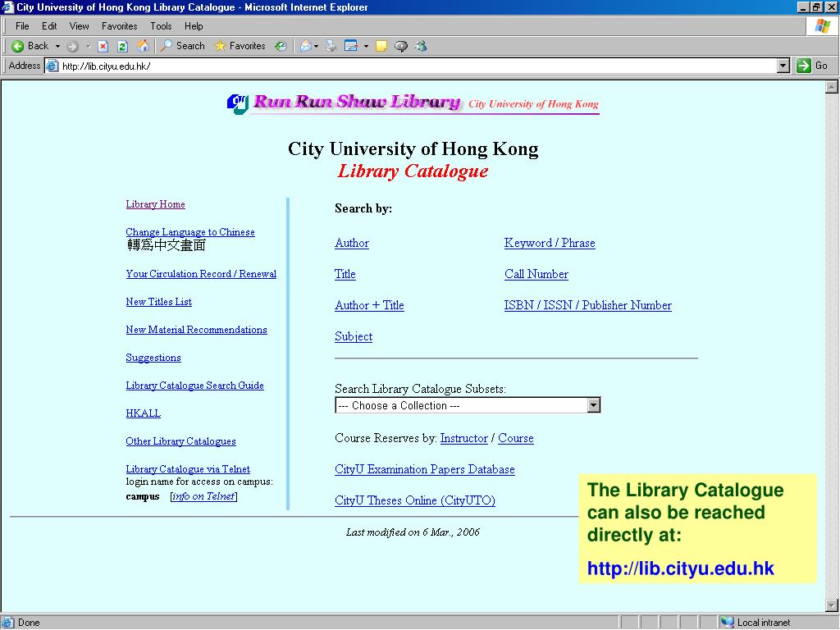
Task: Click the Local intranet zone icon
Action: point(727,622)
